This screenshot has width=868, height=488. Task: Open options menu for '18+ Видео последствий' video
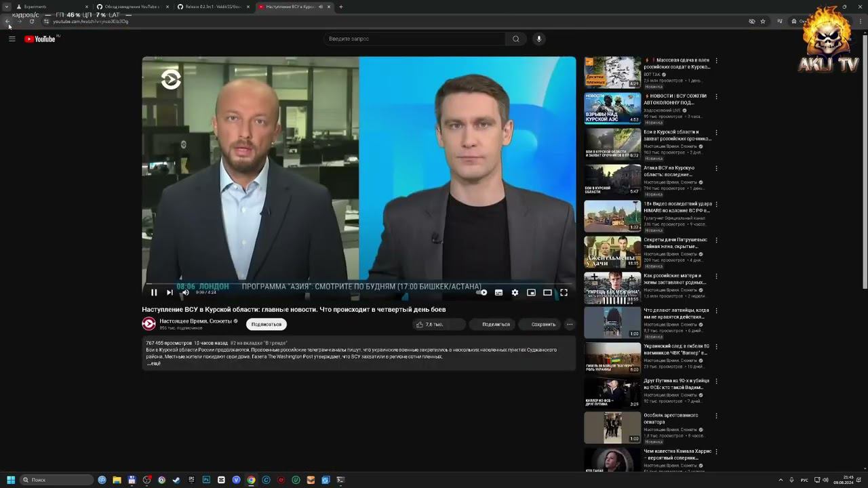(x=716, y=204)
